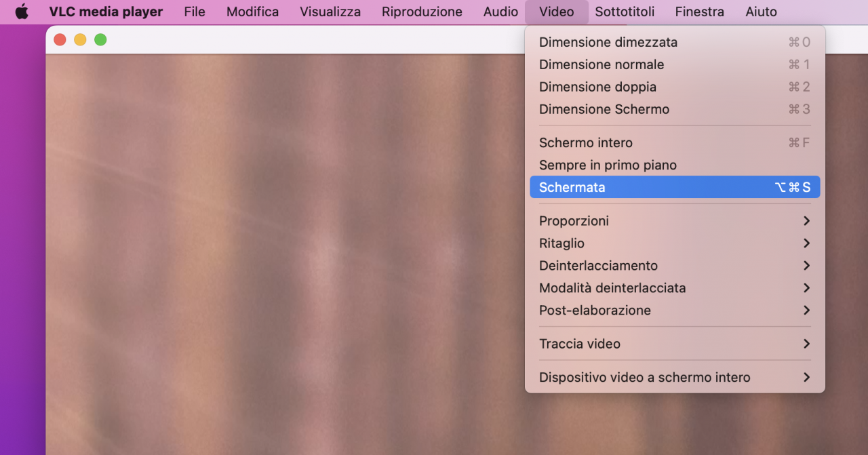Expand the Deinterlacciamento submenu
The height and width of the screenshot is (455, 868).
click(x=675, y=265)
